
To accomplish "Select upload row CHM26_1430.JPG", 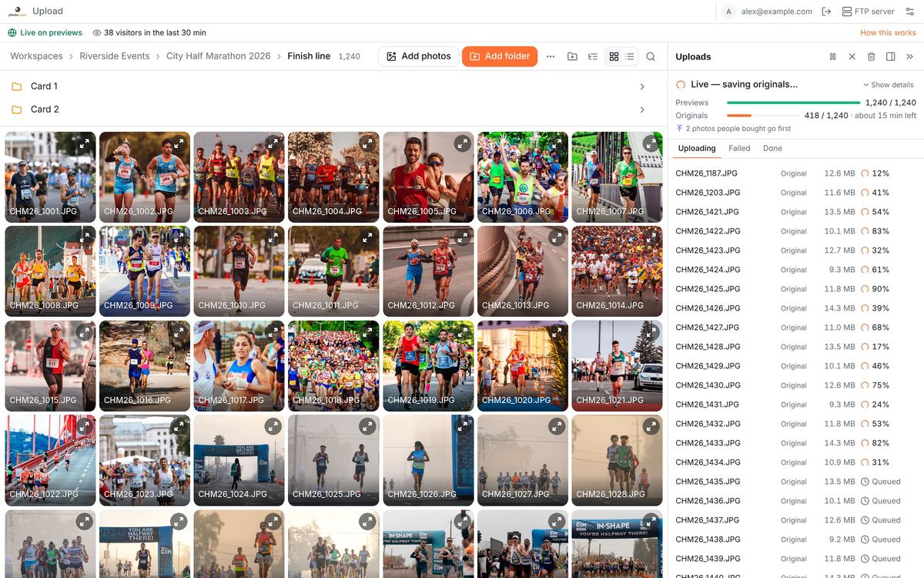I will tap(795, 385).
